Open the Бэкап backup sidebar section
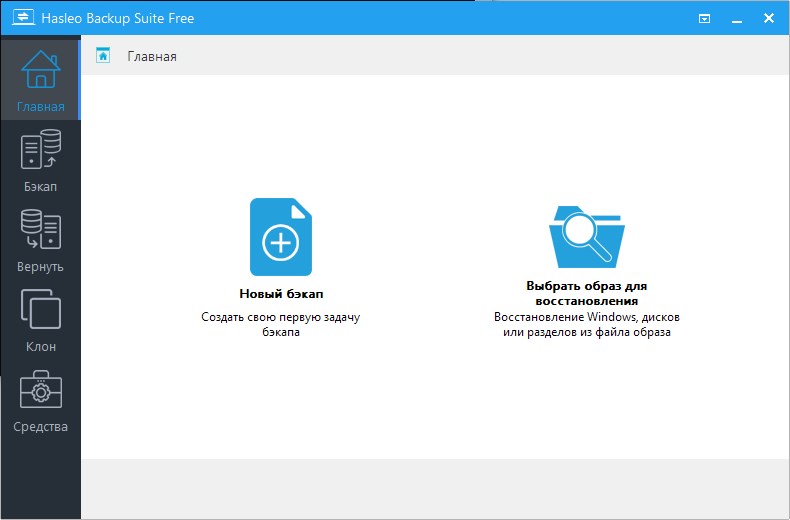Viewport: 790px width, 520px height. tap(40, 160)
